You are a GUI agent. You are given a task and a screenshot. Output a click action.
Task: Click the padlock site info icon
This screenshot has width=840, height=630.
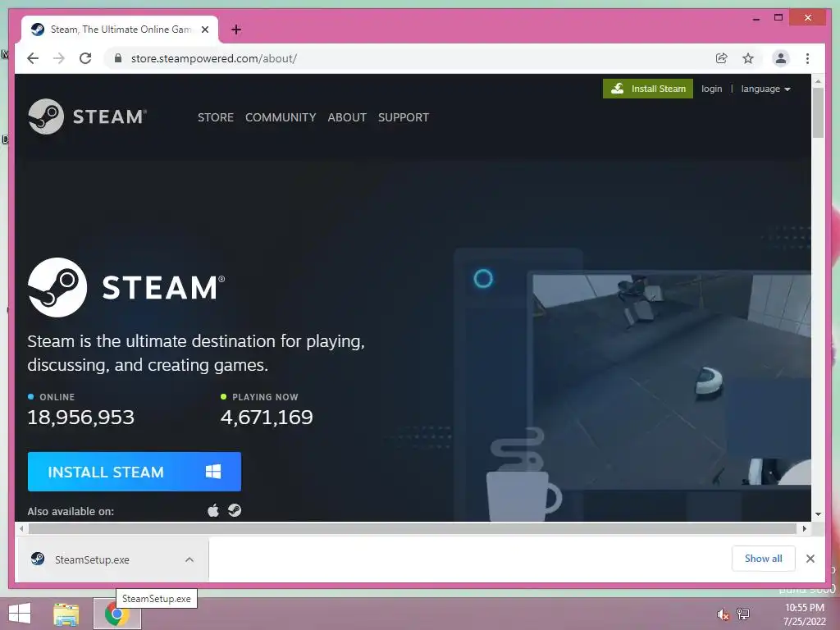[118, 58]
